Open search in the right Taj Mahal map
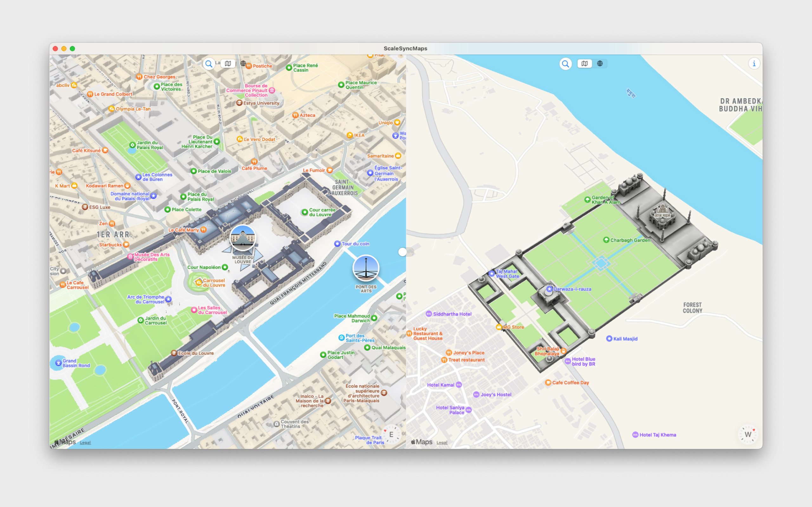 565,64
